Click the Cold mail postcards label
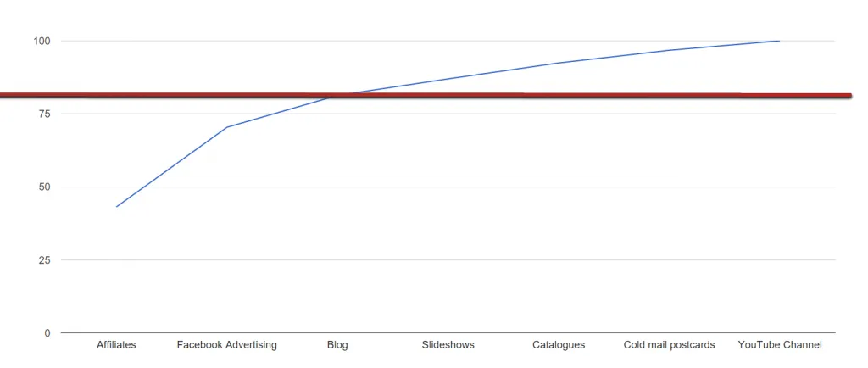Image resolution: width=868 pixels, height=368 pixels. tap(670, 345)
